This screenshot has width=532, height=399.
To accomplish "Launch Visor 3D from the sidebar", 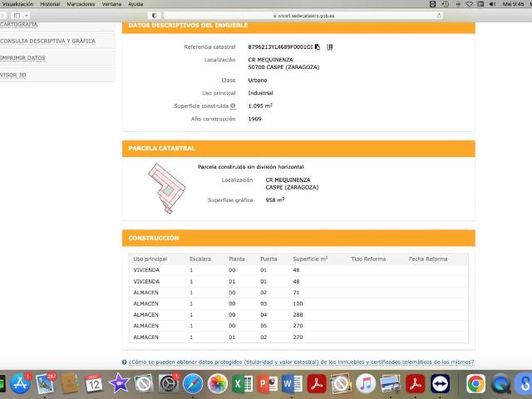I will [x=13, y=75].
